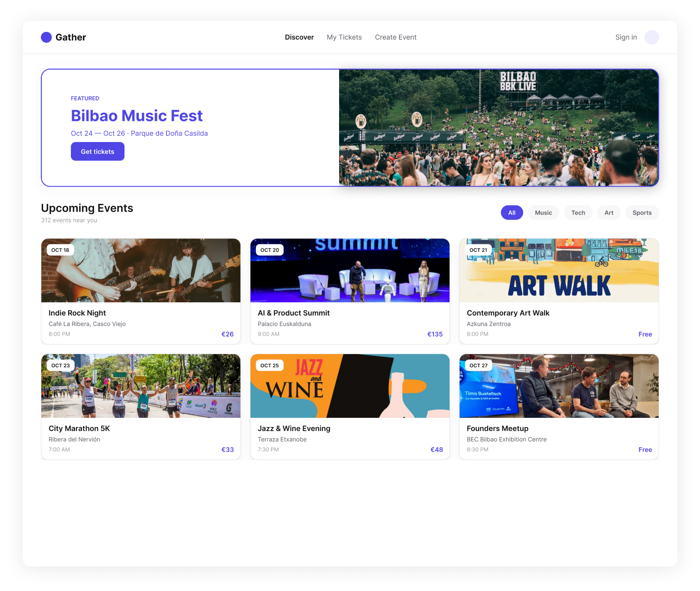Click the Get tickets button
Viewport: 700px width, 591px height.
point(98,151)
